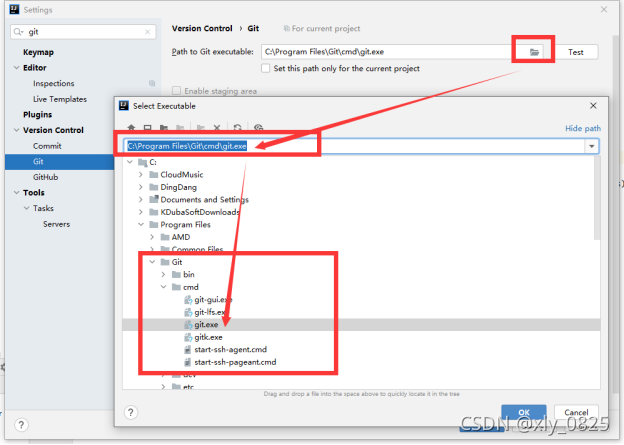Image resolution: width=624 pixels, height=445 pixels.
Task: Jump to desktop directory in file chooser toolbar
Action: (x=148, y=128)
